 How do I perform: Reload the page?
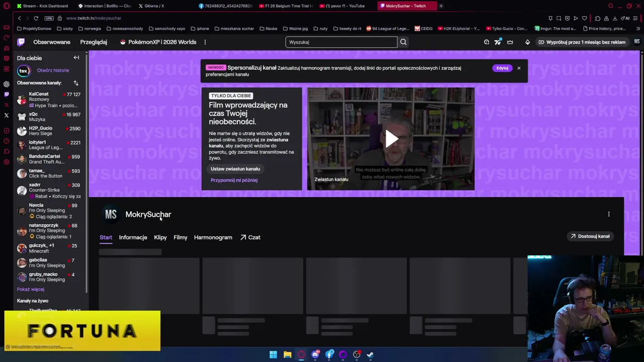click(36, 18)
